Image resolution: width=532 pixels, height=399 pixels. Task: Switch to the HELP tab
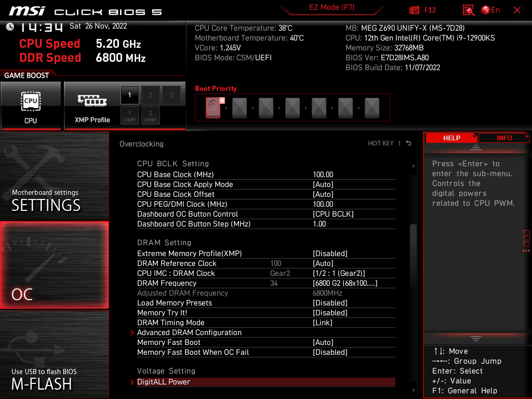pyautogui.click(x=451, y=138)
